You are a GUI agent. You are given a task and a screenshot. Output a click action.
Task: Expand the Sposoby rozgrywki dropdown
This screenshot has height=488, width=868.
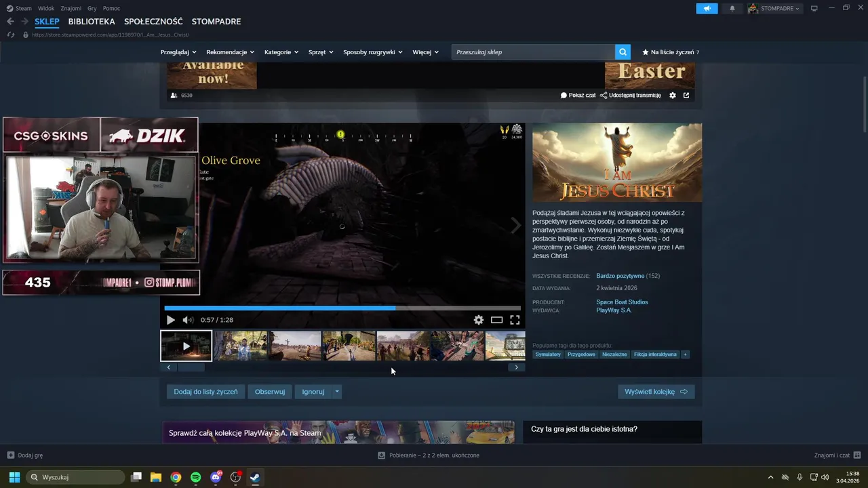tap(373, 52)
